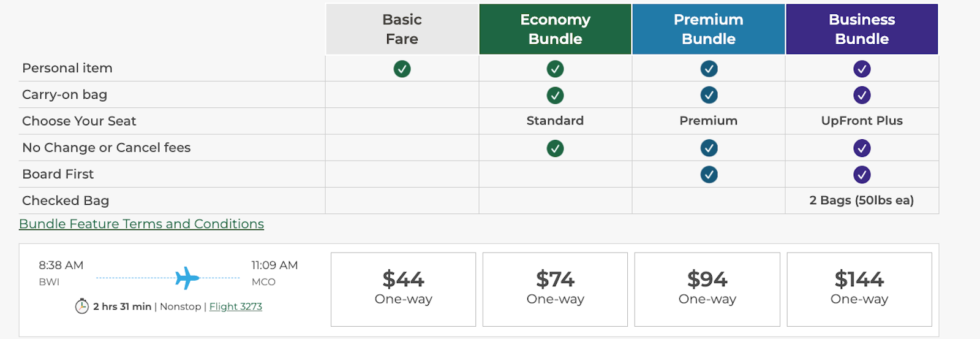
Task: Click Basic Fare personal item checkmark
Action: 402,69
